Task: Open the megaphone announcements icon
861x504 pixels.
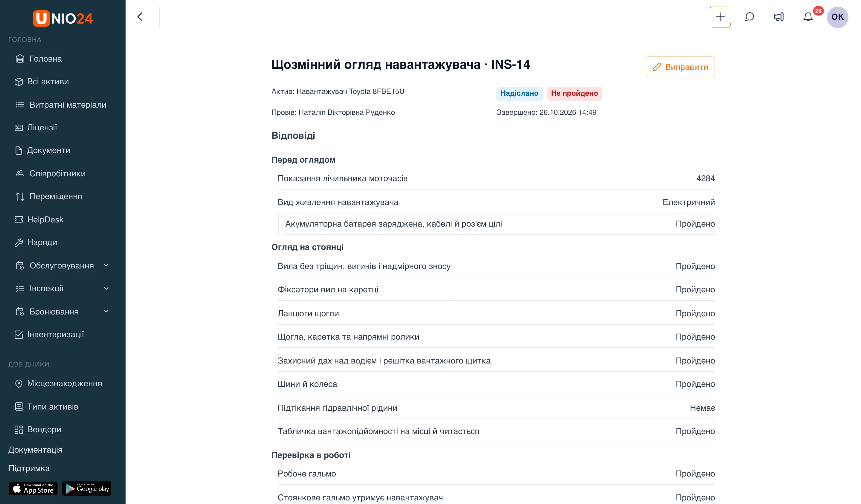Action: [x=779, y=17]
